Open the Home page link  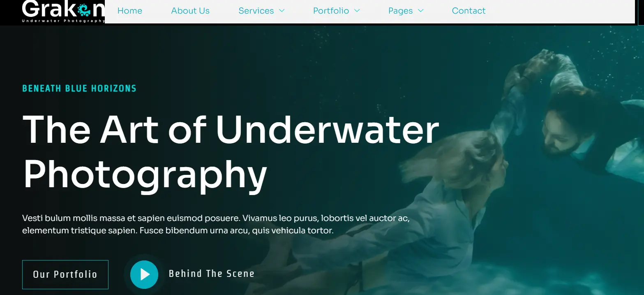tap(130, 11)
